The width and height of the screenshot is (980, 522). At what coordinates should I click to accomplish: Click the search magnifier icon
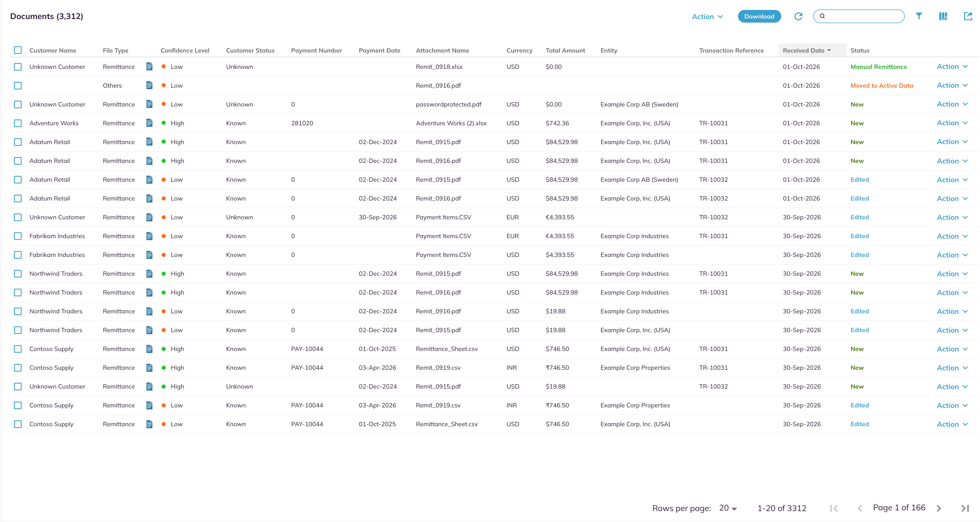click(x=822, y=16)
